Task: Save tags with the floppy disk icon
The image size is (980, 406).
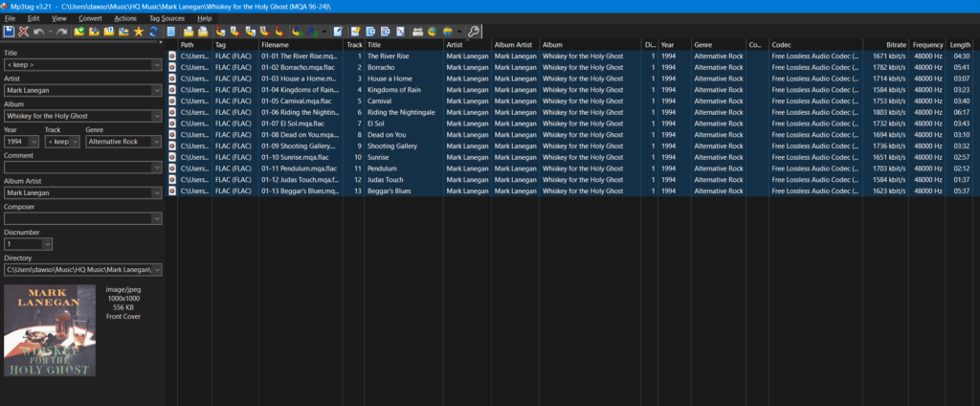Action: click(x=8, y=32)
